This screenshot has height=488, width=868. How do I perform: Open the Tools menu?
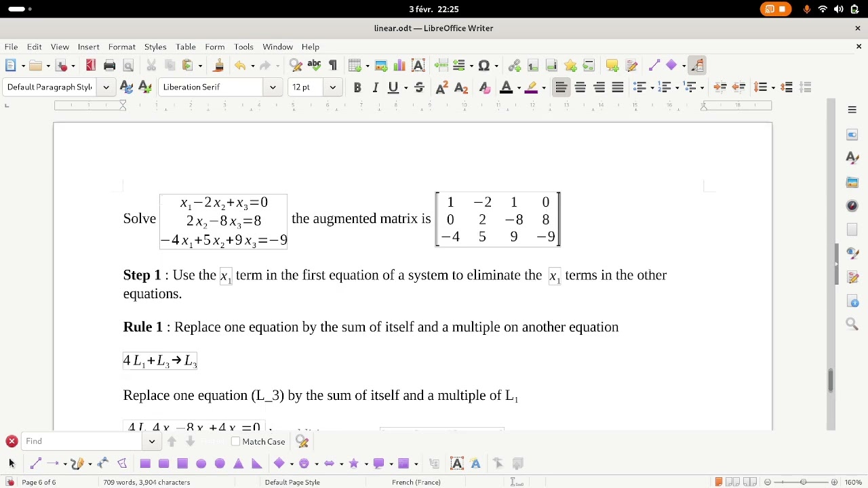tap(243, 47)
